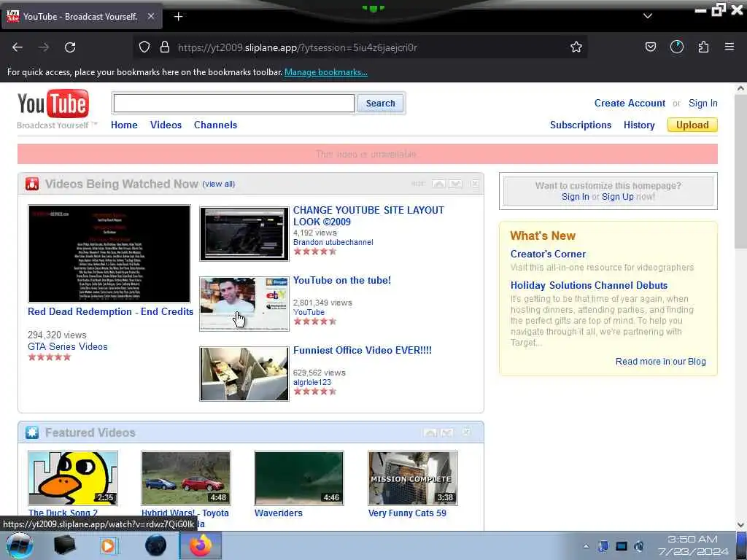Open the Firefox extensions puzzle icon
Viewport: 747px width, 560px height.
pyautogui.click(x=703, y=47)
